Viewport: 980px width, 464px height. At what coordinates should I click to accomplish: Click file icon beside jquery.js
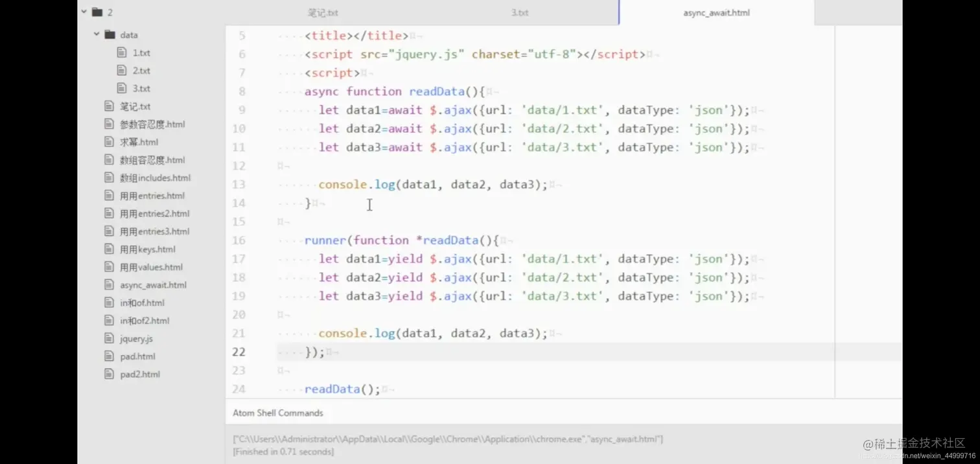coord(108,338)
